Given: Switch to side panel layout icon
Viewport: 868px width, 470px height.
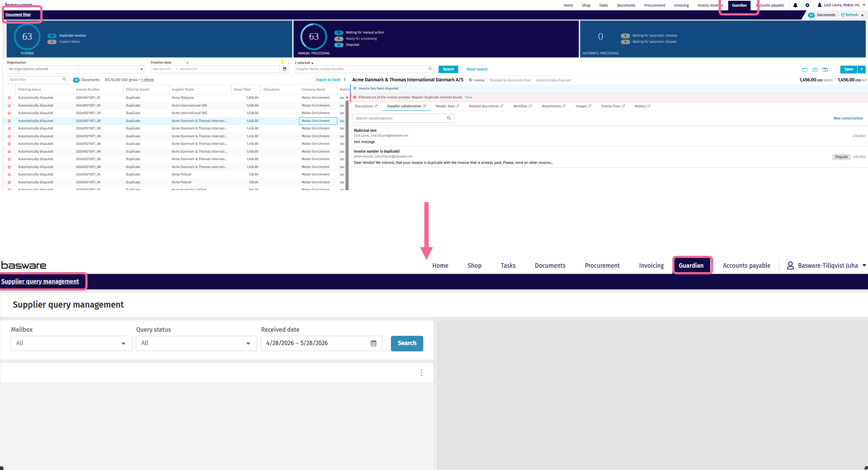Looking at the screenshot, I should tap(825, 70).
